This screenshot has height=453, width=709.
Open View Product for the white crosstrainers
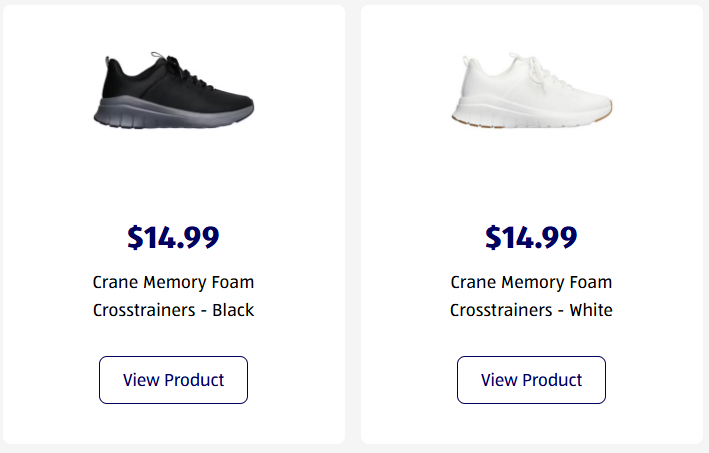(531, 380)
